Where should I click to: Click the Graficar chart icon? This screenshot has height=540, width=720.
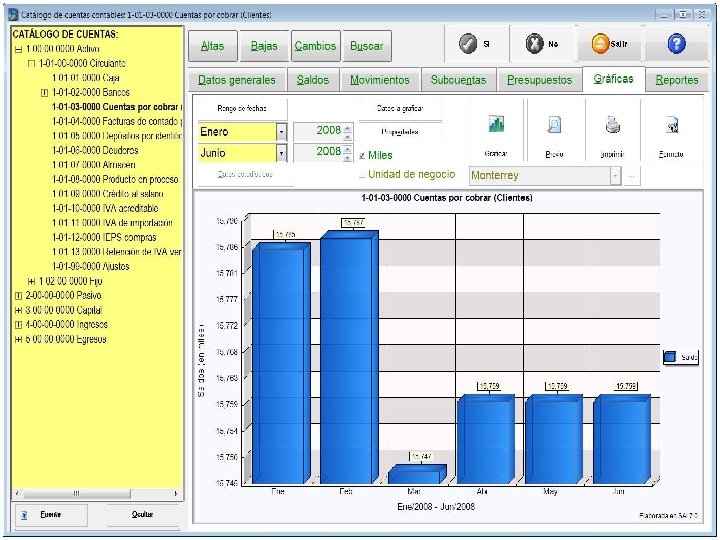click(496, 124)
